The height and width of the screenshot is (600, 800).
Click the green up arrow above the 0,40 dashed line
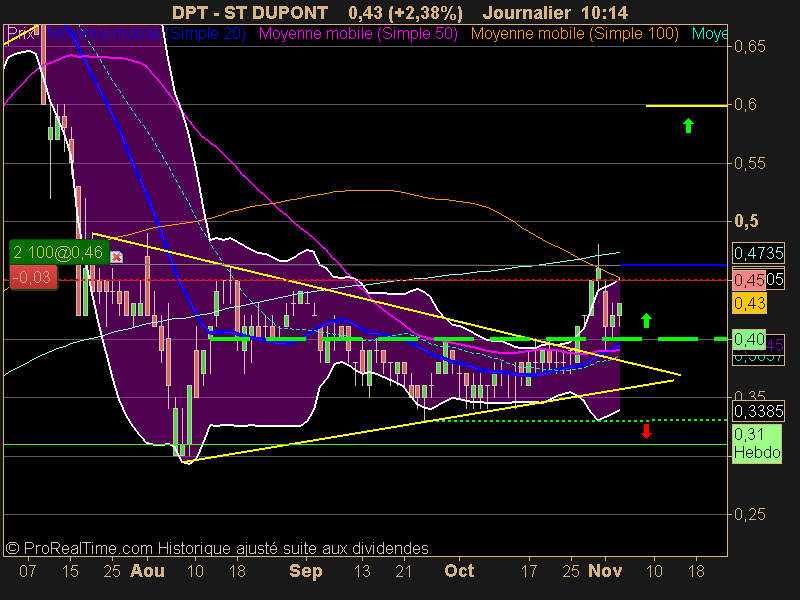[646, 320]
